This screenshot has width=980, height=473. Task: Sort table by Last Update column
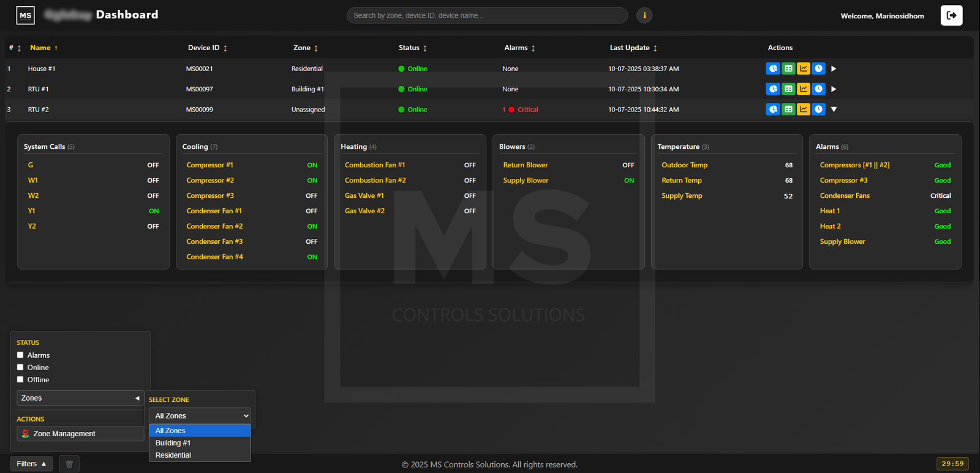tap(633, 48)
